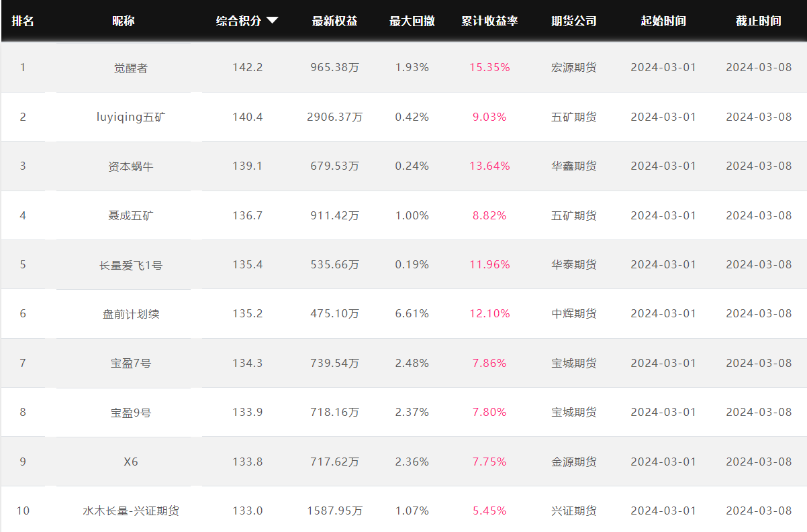Select the 12.10% cumulative return value

[x=489, y=313]
